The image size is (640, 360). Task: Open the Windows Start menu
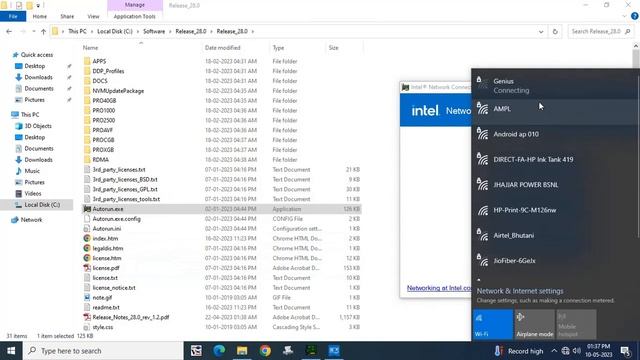click(11, 351)
